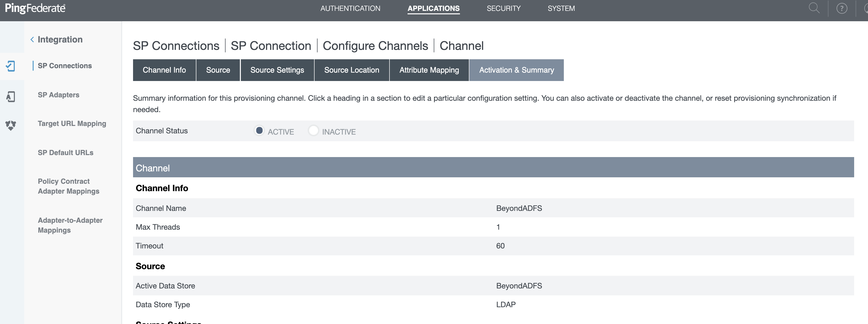Collapse the Integration menu with back chevron
The width and height of the screenshot is (868, 324).
(x=32, y=40)
